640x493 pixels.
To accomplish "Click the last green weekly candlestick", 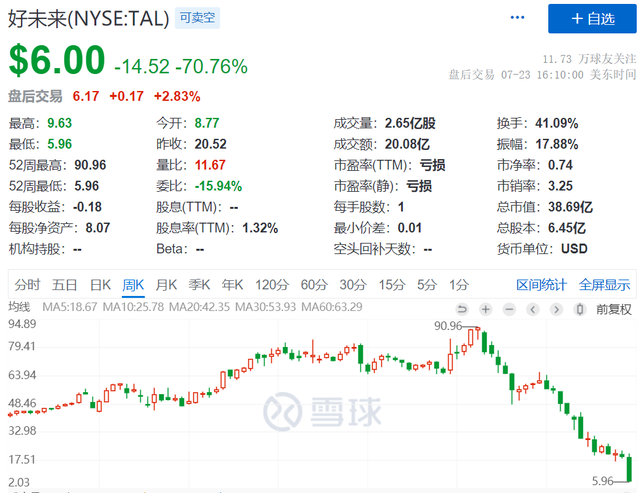I will pos(629,468).
